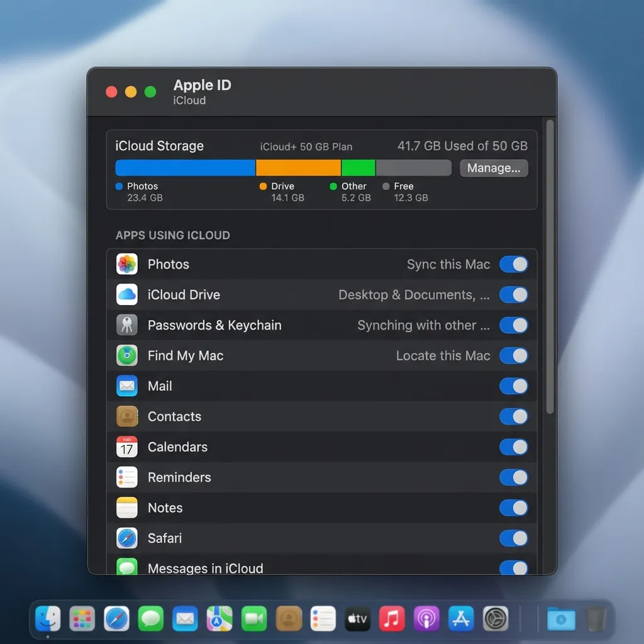
Task: Click the "Apple ID" window title
Action: (x=202, y=85)
